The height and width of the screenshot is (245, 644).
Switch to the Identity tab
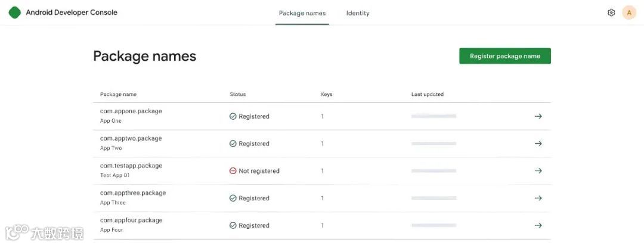point(358,13)
